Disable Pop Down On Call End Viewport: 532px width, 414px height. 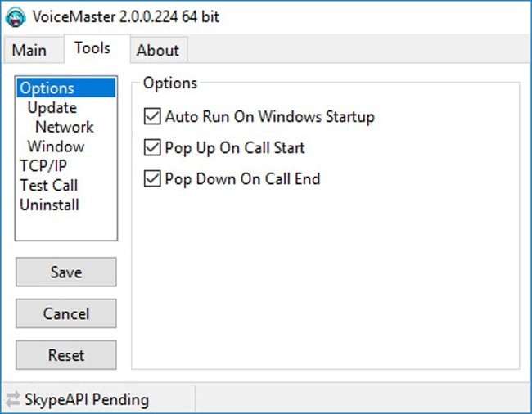[152, 178]
